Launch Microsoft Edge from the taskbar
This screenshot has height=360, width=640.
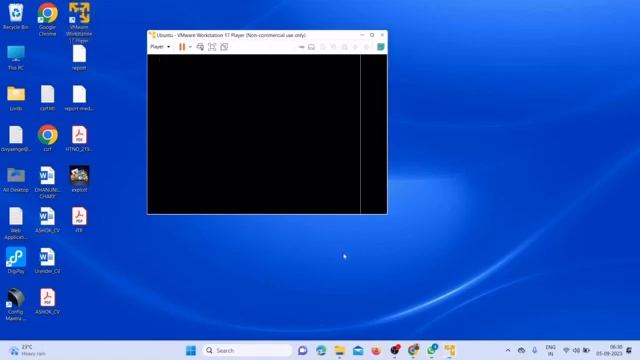pos(321,350)
